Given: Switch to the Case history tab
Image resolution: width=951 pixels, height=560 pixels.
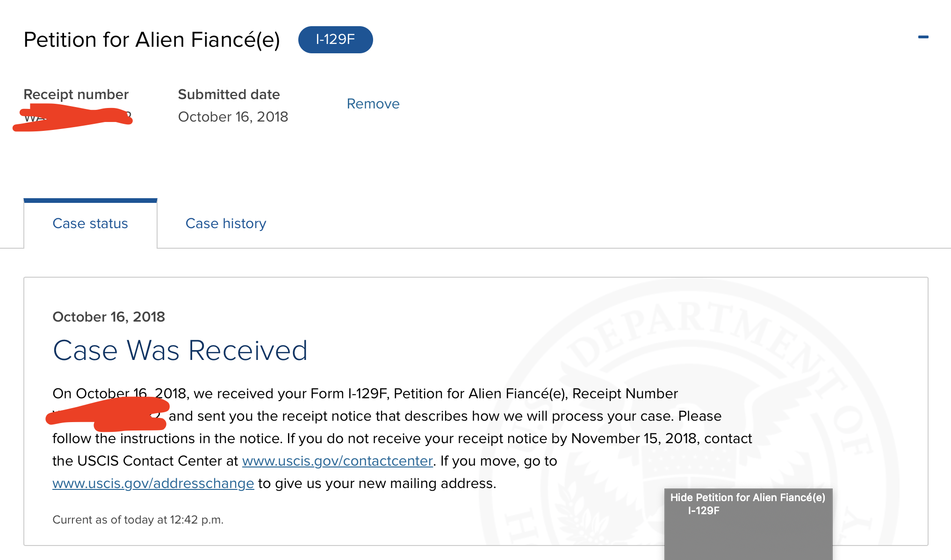Looking at the screenshot, I should 226,223.
